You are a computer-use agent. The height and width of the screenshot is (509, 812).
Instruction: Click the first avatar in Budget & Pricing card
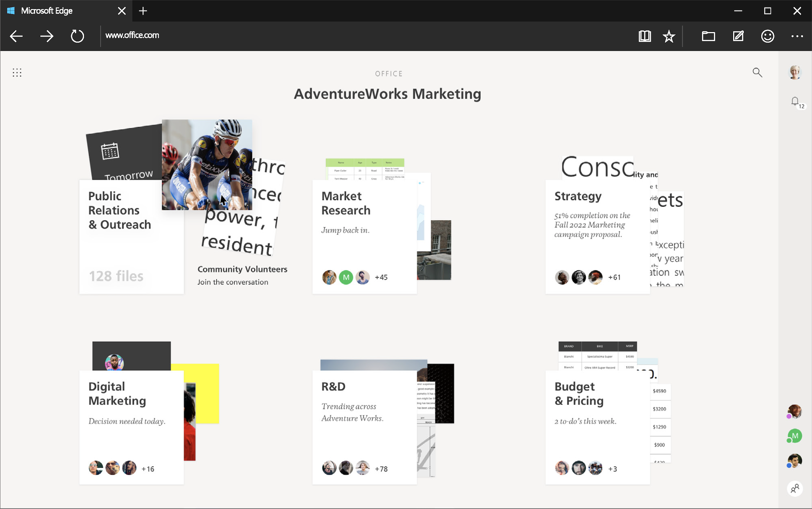click(562, 468)
